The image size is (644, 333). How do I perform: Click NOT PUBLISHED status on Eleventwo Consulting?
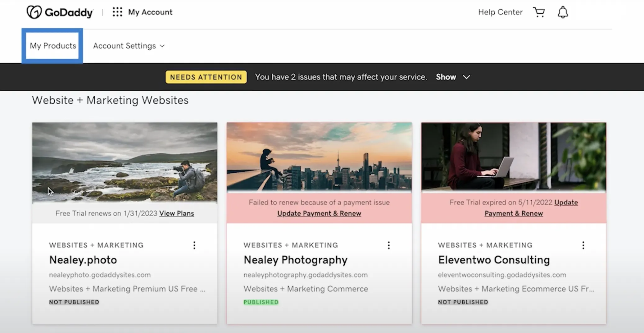point(463,302)
